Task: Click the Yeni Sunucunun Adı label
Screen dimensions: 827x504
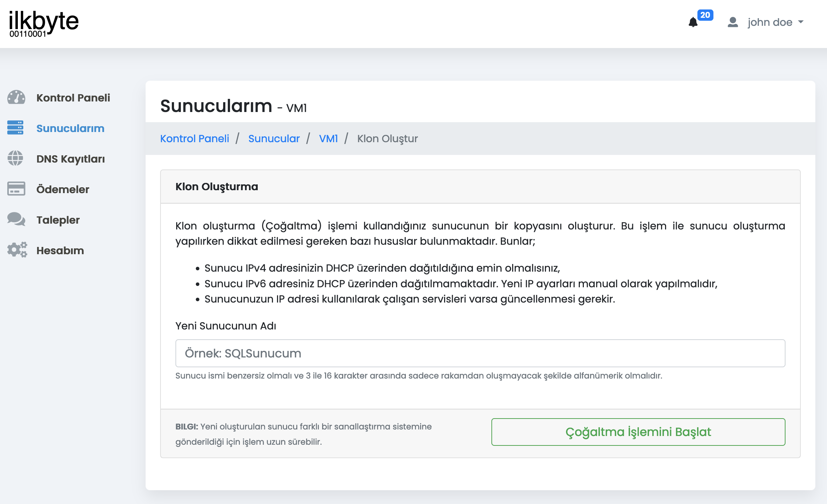Action: point(226,326)
